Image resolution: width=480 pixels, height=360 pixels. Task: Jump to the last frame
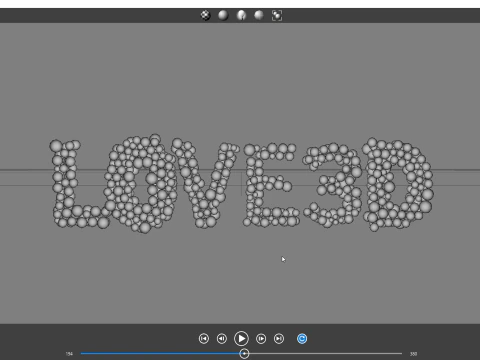[x=279, y=339]
